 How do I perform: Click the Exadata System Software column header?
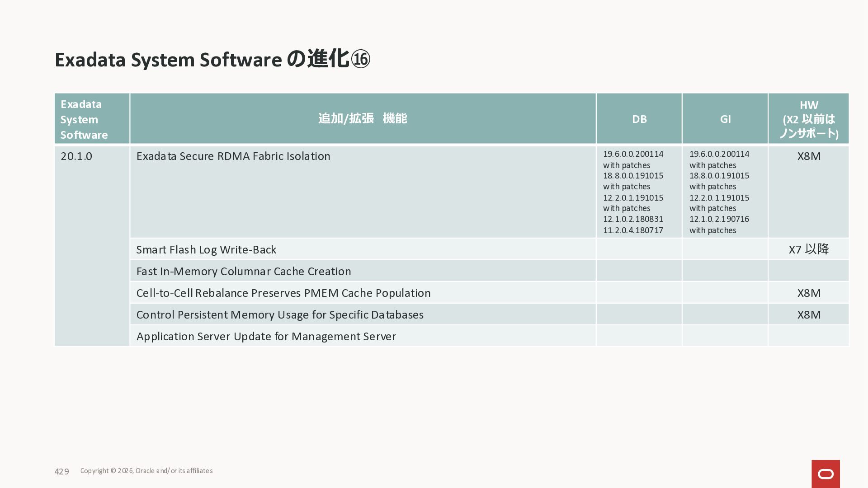[x=84, y=119]
